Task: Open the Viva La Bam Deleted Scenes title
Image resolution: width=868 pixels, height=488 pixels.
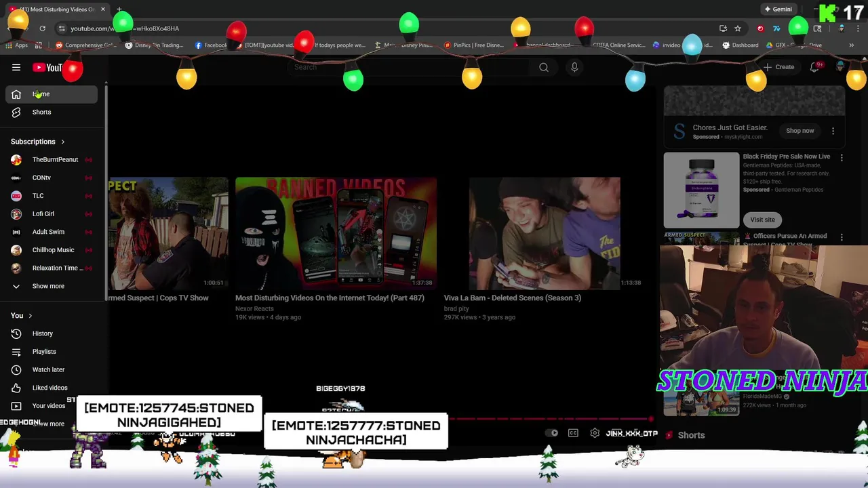Action: (x=513, y=298)
